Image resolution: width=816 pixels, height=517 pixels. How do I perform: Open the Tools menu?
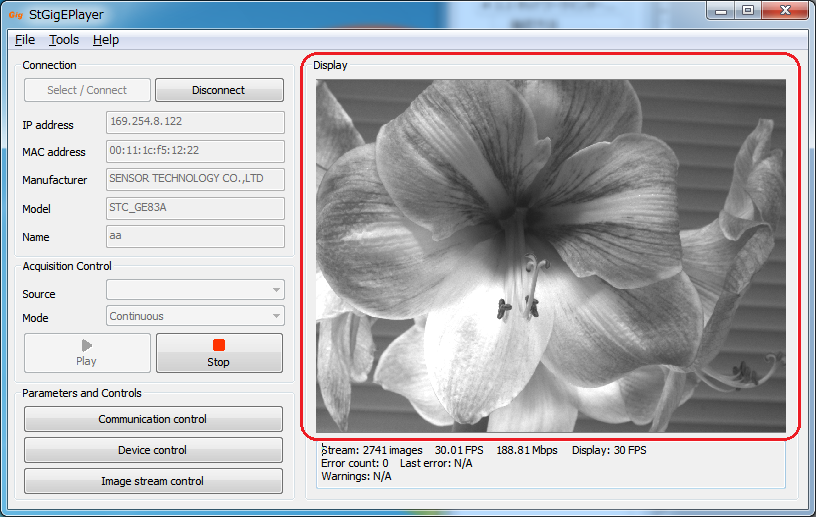coord(64,40)
